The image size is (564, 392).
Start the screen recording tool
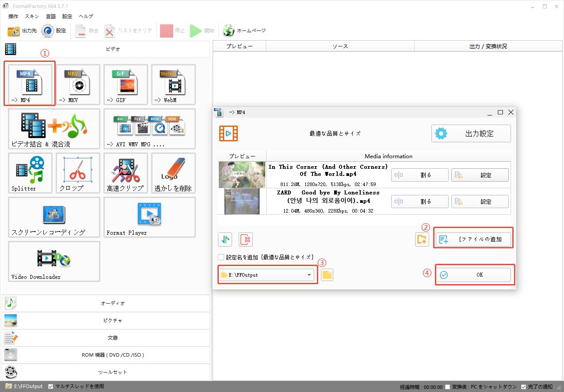click(x=54, y=217)
